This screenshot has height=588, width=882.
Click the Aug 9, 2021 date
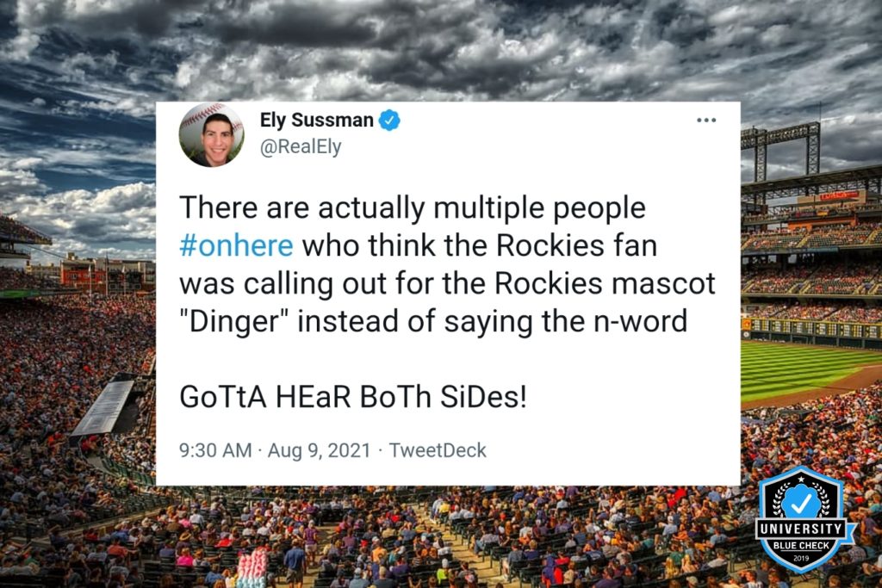[x=319, y=450]
